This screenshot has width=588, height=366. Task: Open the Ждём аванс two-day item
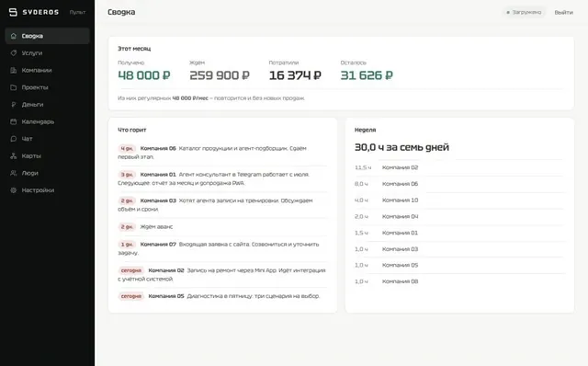pos(222,227)
